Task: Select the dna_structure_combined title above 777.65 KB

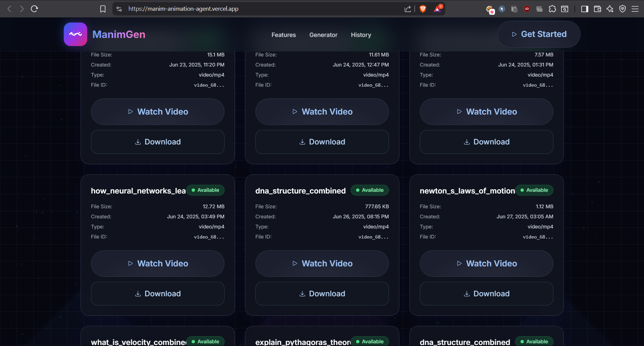Action: coord(300,191)
